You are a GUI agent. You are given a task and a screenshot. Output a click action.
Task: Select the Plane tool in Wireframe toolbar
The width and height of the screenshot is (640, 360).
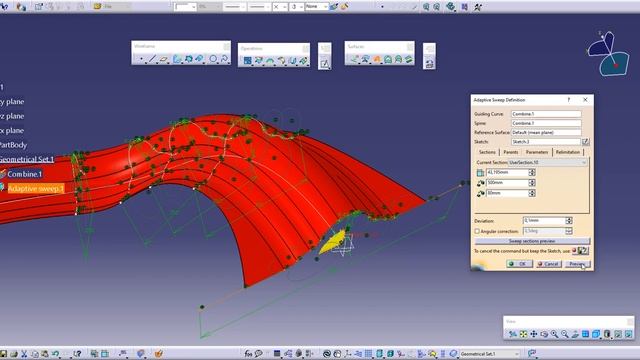pos(164,60)
